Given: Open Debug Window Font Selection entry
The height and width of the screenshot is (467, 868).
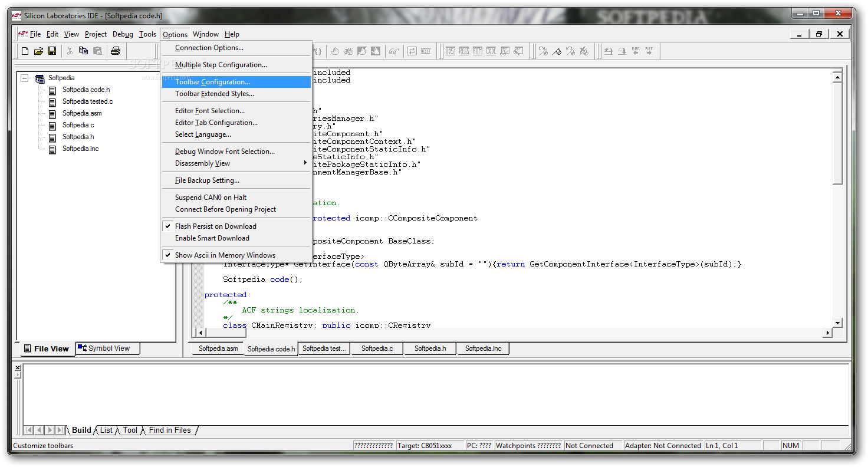Looking at the screenshot, I should 236,152.
